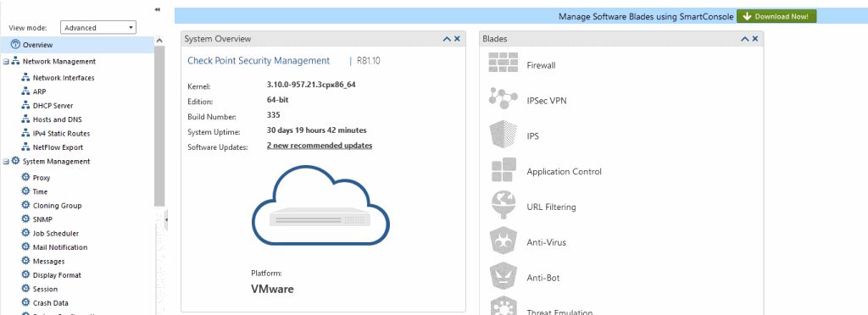868x315 pixels.
Task: Click the Firewall blade icon
Action: pyautogui.click(x=504, y=63)
